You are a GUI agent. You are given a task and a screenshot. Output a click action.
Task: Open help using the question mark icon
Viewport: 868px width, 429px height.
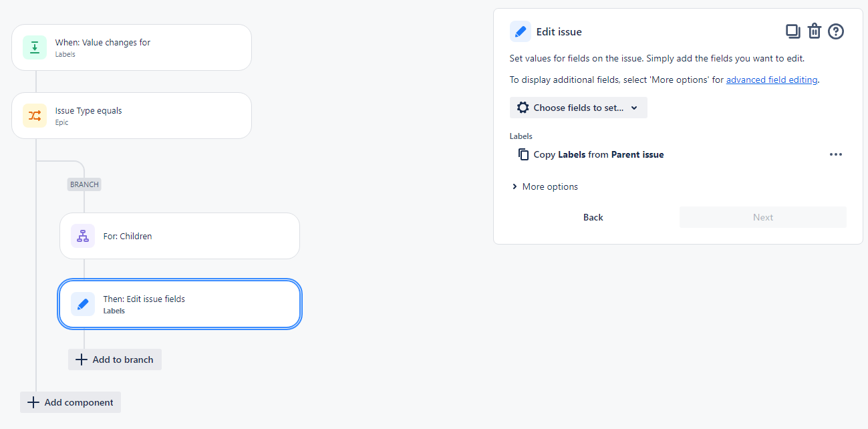[835, 31]
